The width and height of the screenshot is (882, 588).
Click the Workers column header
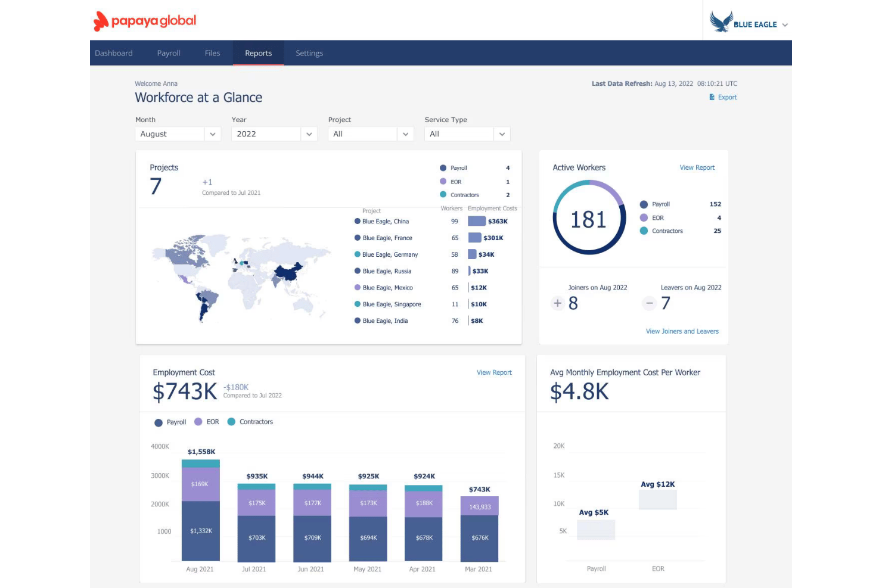point(452,209)
